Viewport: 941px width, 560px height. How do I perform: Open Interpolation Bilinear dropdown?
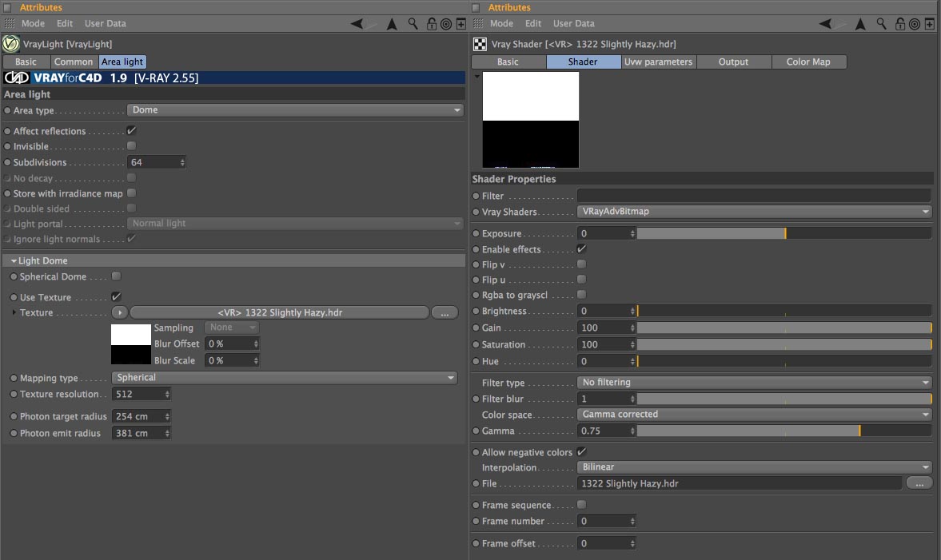click(x=755, y=467)
